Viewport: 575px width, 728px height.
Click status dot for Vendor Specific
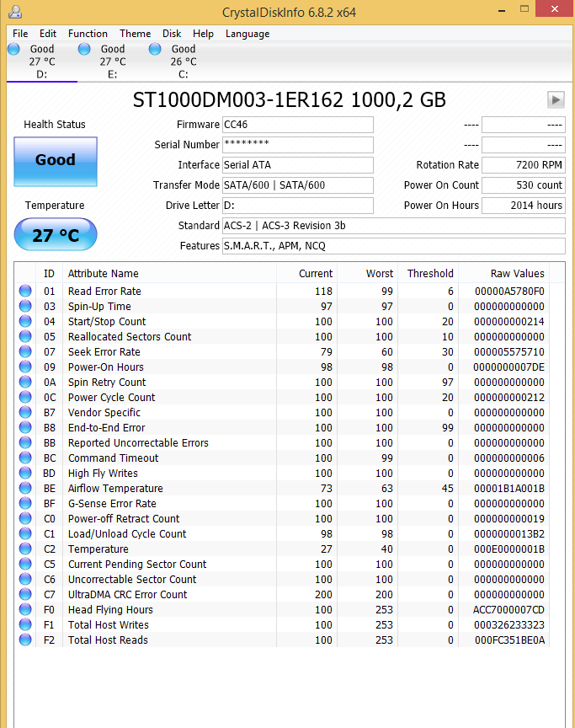tap(25, 412)
